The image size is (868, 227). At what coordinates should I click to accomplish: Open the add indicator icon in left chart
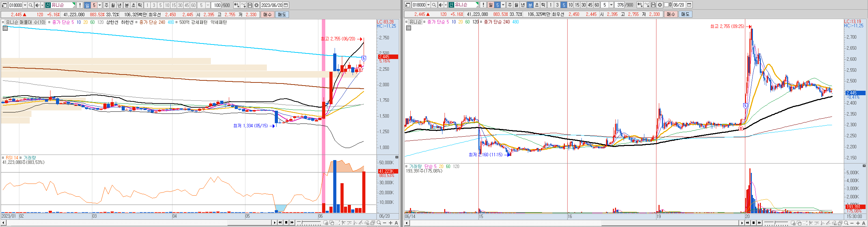coord(236,5)
